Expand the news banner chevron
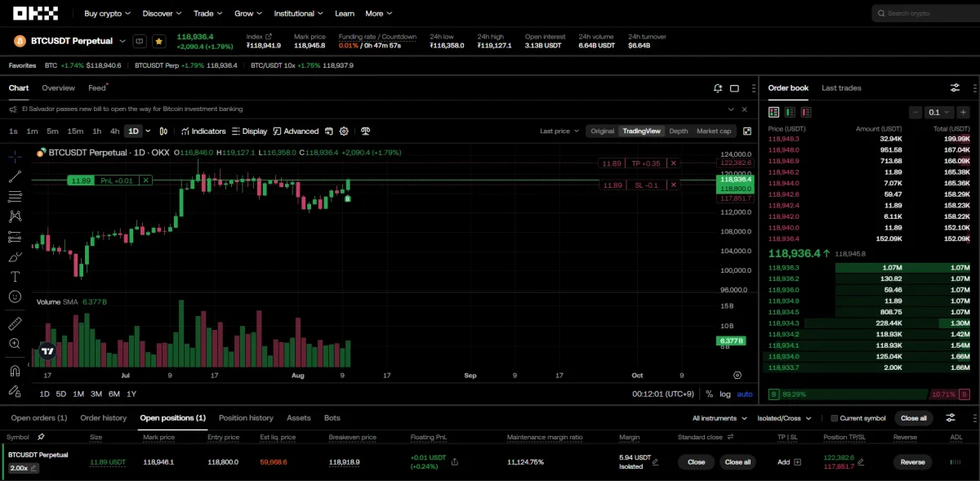The image size is (980, 481). [x=731, y=109]
